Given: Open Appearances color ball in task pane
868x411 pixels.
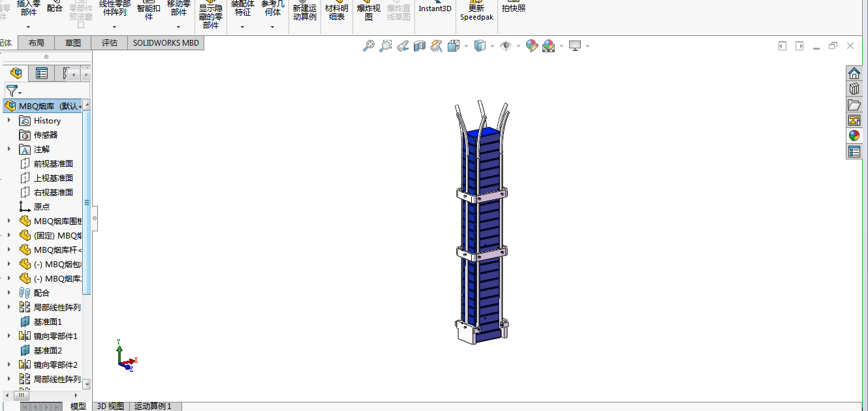Looking at the screenshot, I should click(x=854, y=136).
